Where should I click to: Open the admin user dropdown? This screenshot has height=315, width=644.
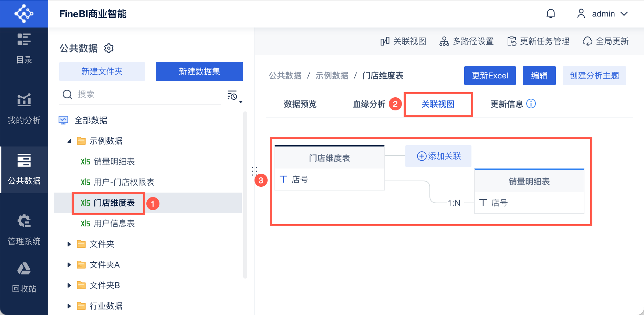click(603, 14)
